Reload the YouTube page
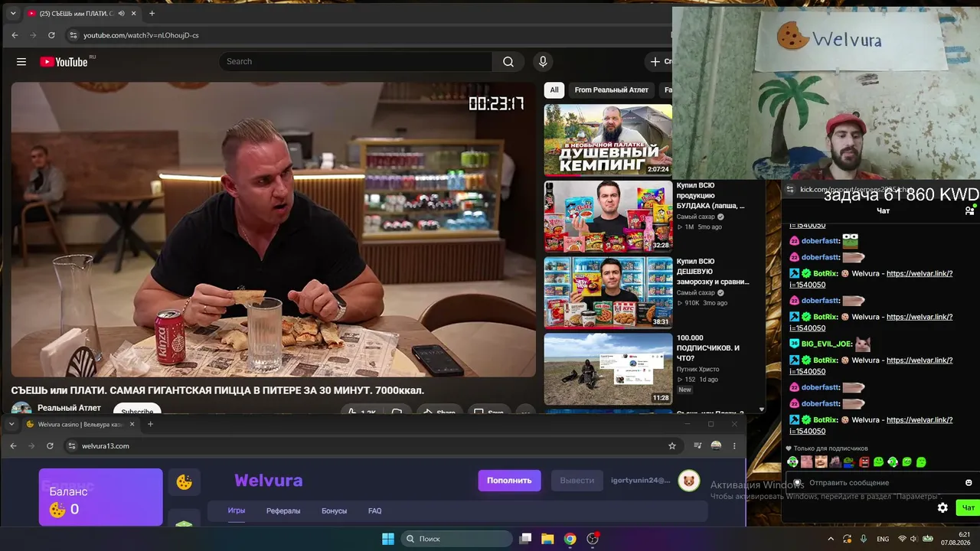980x551 pixels. click(x=51, y=35)
